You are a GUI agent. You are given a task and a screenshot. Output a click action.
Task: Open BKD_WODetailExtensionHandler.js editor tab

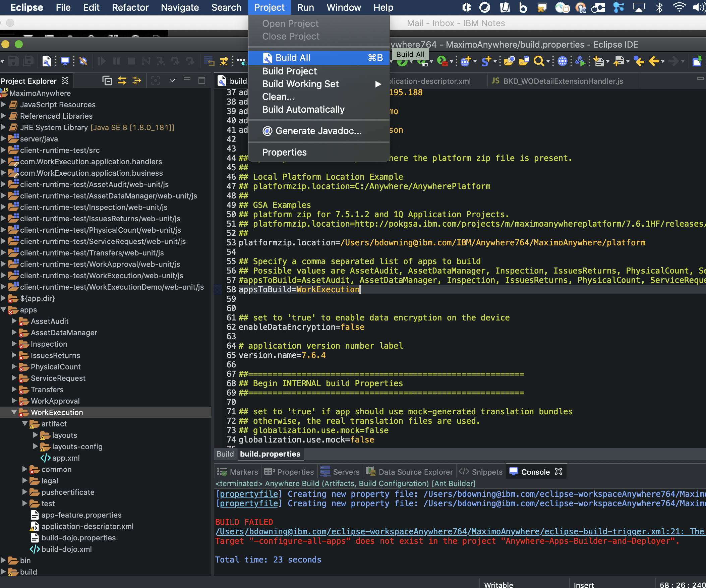coord(563,81)
